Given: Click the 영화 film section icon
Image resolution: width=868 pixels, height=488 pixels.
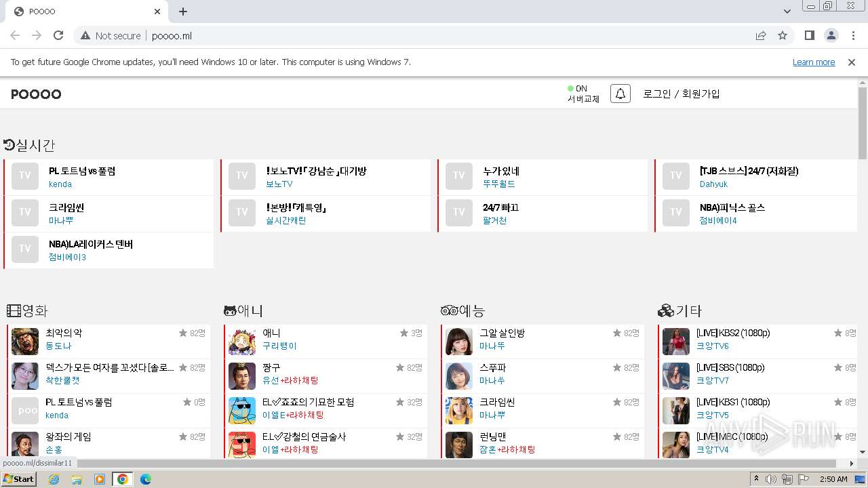Looking at the screenshot, I should 14,311.
